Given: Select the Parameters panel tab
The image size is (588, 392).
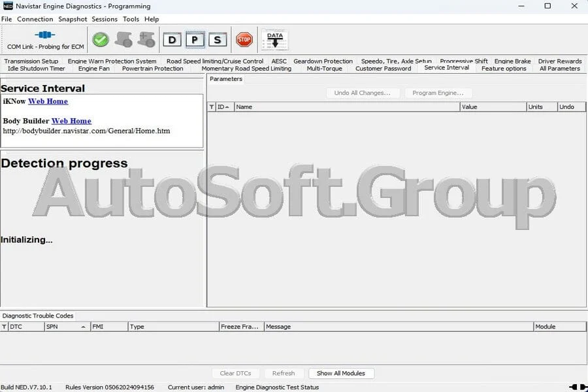Looking at the screenshot, I should coord(226,79).
